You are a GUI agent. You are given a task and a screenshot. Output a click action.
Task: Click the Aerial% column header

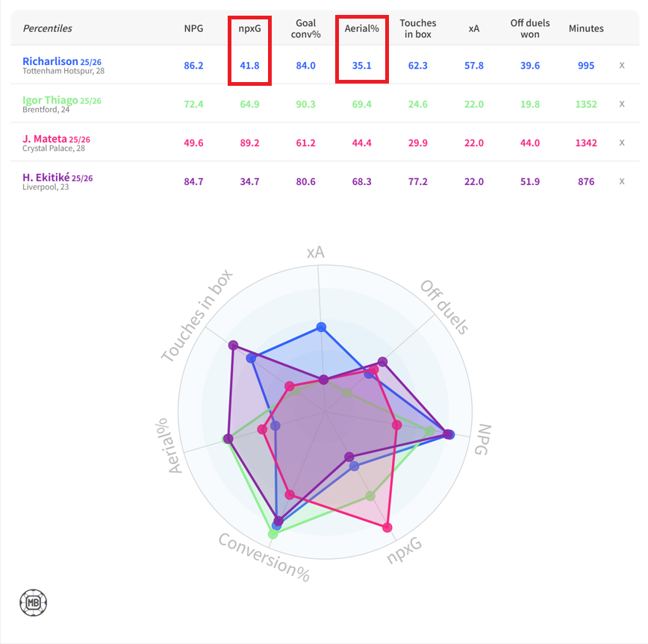361,28
